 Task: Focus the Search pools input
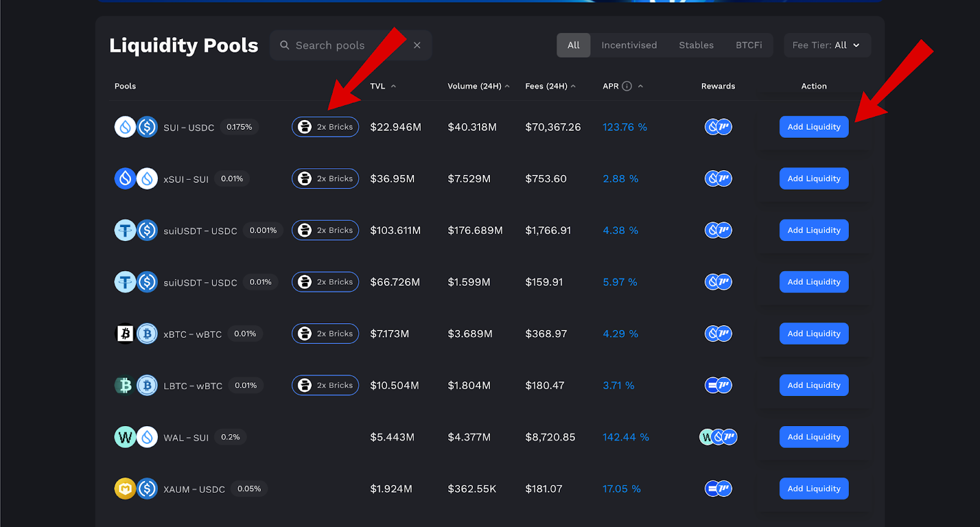pos(351,45)
